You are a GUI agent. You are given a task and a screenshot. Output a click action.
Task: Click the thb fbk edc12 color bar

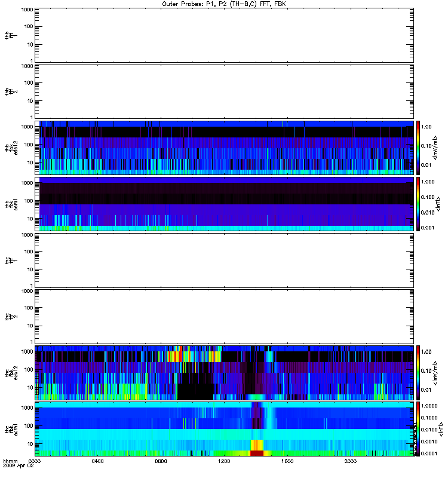pyautogui.click(x=418, y=148)
